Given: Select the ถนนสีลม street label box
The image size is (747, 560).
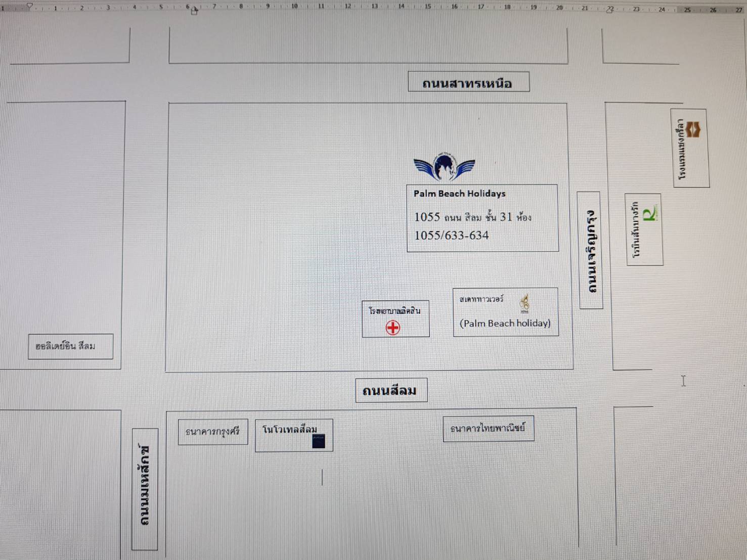Looking at the screenshot, I should click(x=391, y=390).
